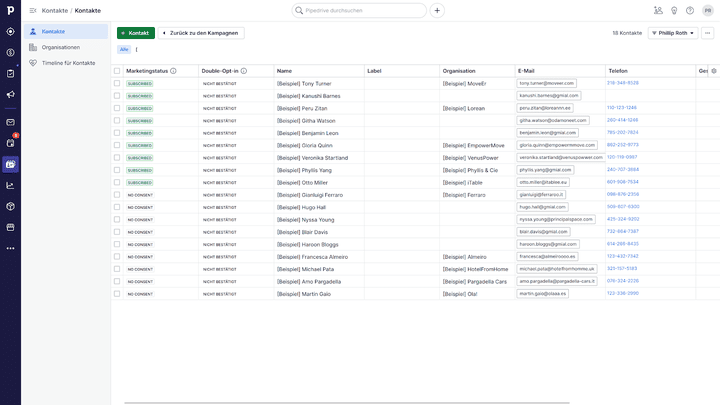Check the Peru Zitan row checkbox
Screen dimensions: 720x405
(117, 108)
